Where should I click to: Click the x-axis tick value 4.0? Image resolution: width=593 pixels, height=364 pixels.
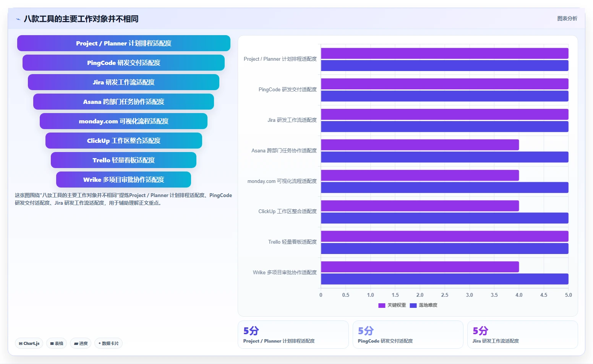click(x=519, y=295)
